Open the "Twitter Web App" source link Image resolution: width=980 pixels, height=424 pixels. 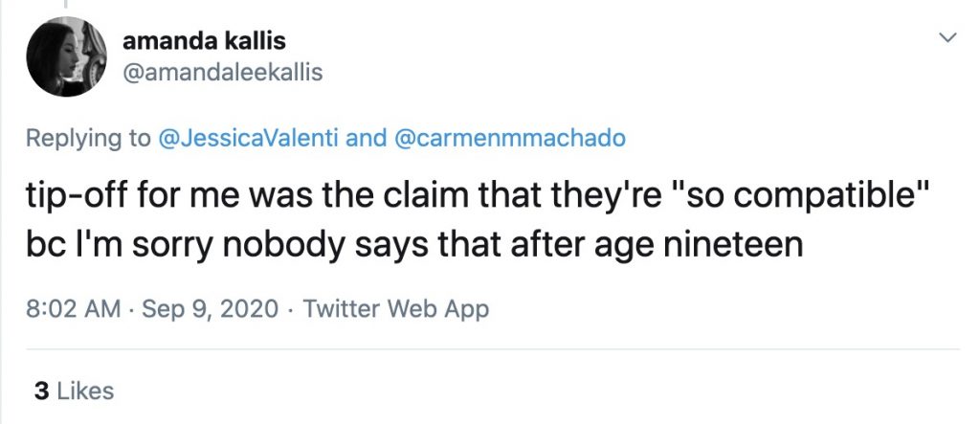pyautogui.click(x=396, y=309)
